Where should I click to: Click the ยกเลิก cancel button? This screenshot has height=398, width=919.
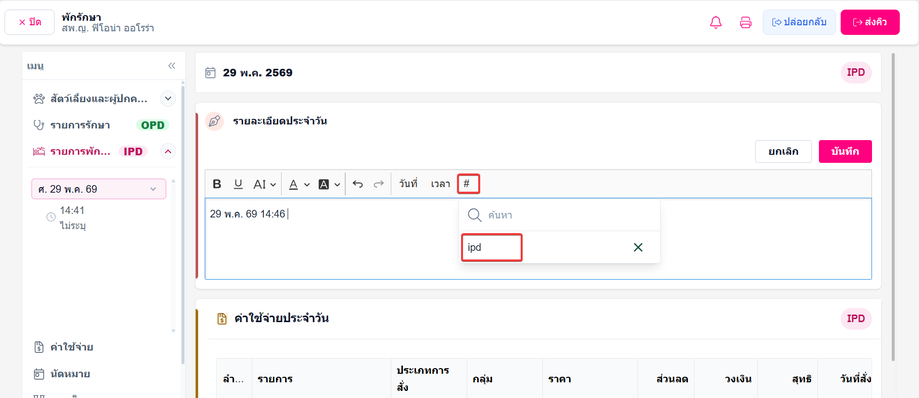(783, 151)
